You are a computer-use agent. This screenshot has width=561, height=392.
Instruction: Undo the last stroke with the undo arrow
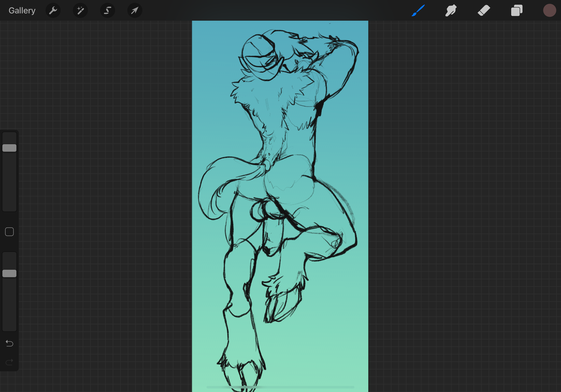(x=9, y=343)
